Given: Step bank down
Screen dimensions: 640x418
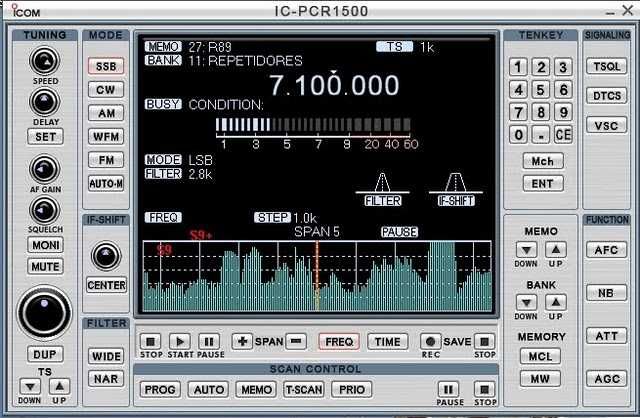Looking at the screenshot, I should point(527,302).
